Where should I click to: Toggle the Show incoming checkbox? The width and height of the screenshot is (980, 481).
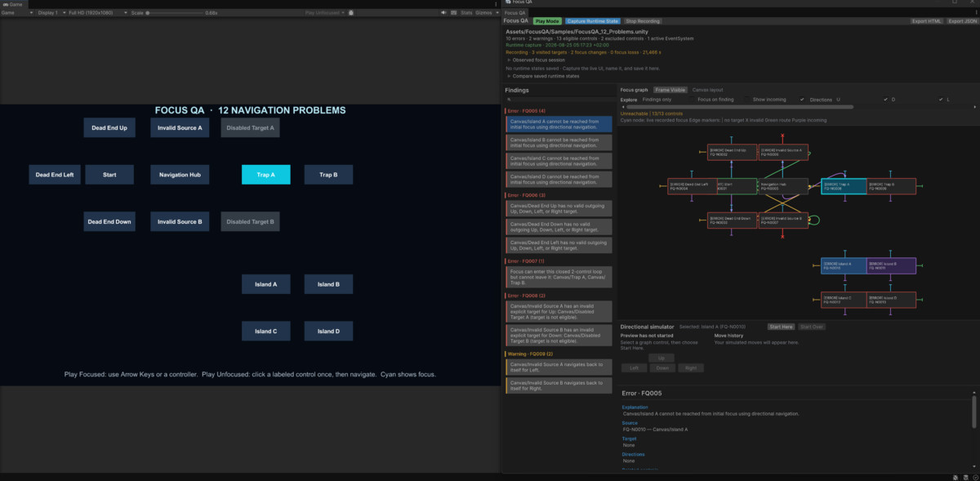point(802,100)
